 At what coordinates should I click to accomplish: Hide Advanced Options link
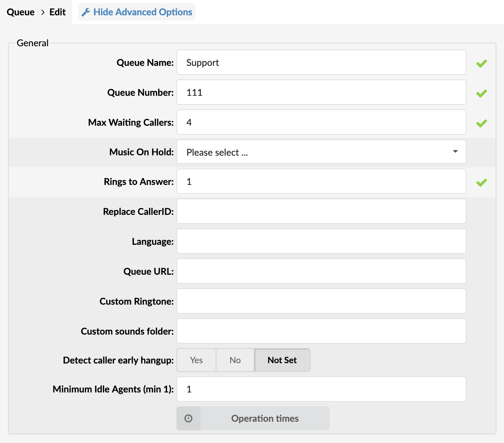pos(137,12)
